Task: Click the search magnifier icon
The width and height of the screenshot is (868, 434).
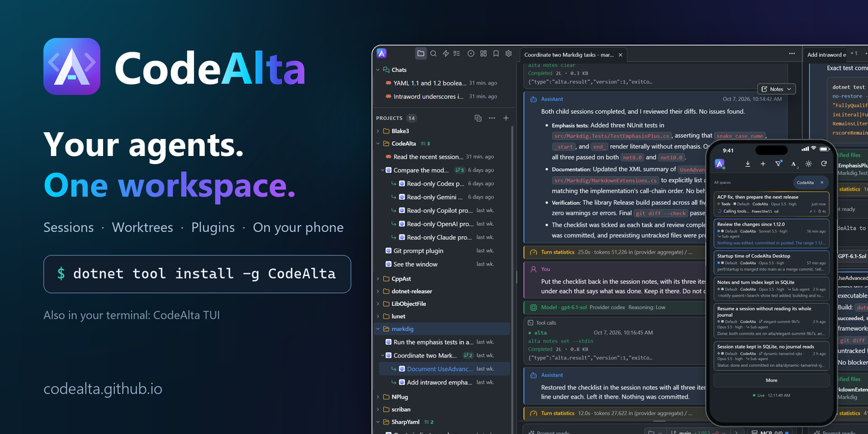Action: coord(433,54)
